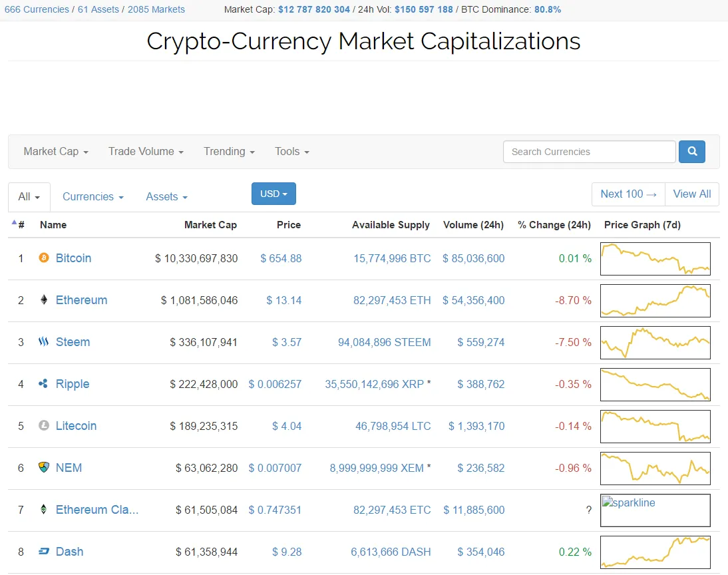Click the Steem logo icon
Image resolution: width=728 pixels, height=575 pixels.
[x=44, y=342]
